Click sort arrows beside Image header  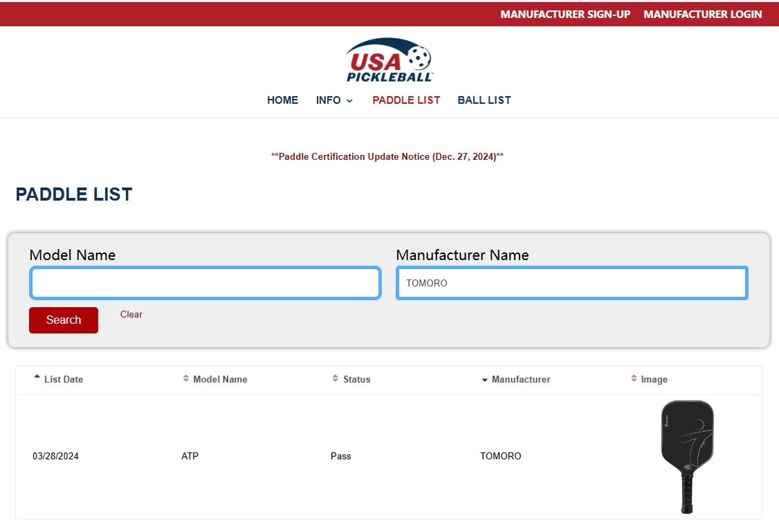[x=634, y=378]
